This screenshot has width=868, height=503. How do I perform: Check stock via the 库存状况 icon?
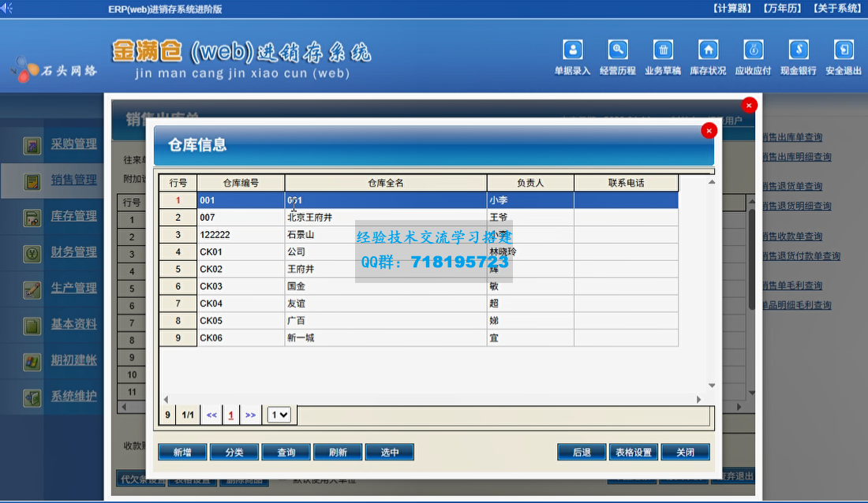708,50
